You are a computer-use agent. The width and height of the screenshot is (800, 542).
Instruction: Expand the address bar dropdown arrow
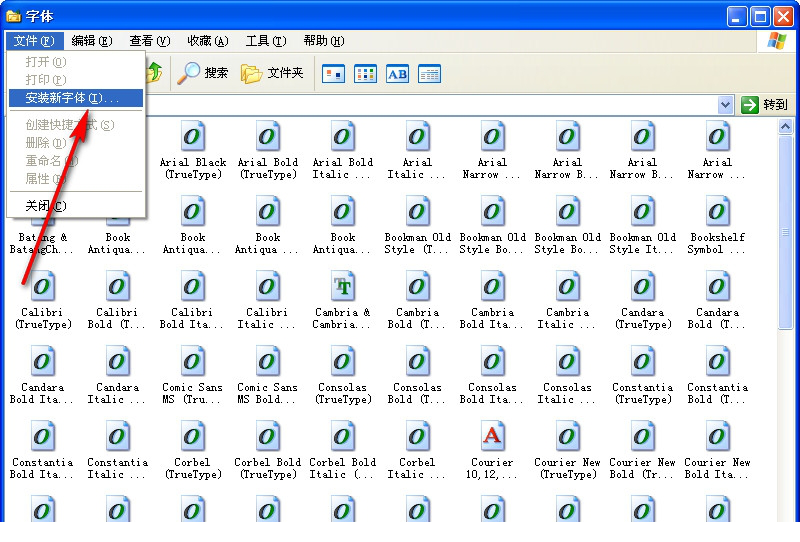(x=725, y=105)
